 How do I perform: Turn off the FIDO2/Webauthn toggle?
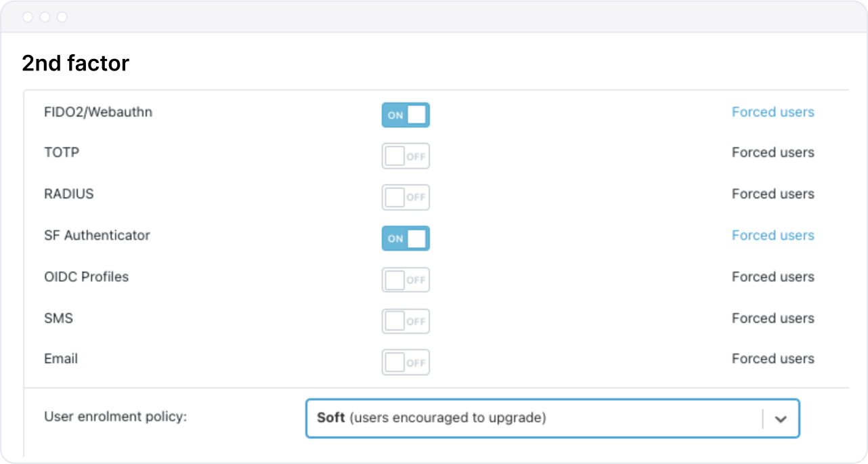(406, 115)
